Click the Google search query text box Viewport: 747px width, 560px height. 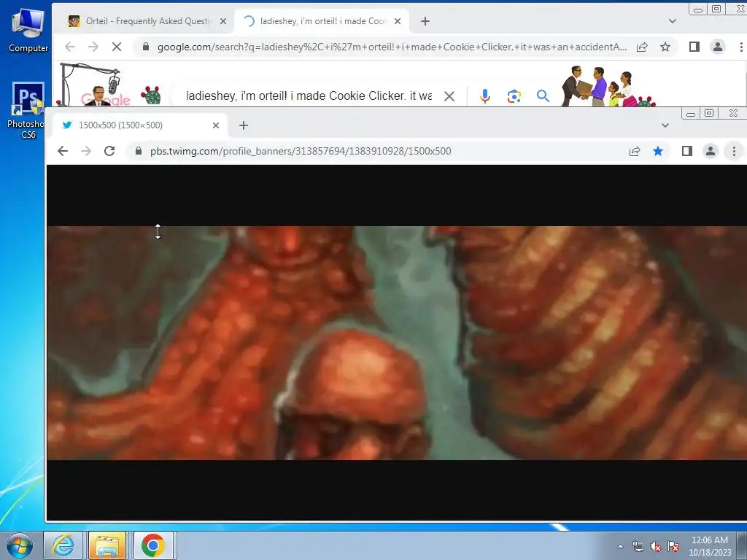pyautogui.click(x=309, y=96)
